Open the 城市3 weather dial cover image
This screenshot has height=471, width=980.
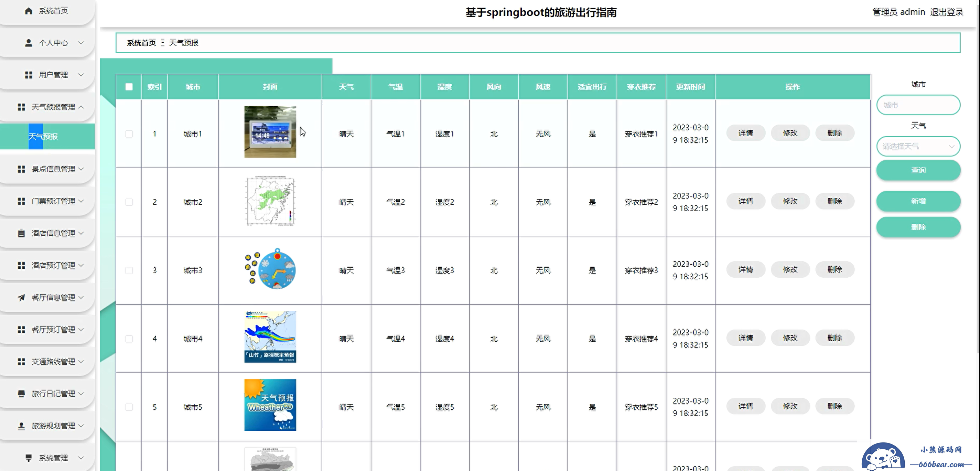click(x=270, y=269)
